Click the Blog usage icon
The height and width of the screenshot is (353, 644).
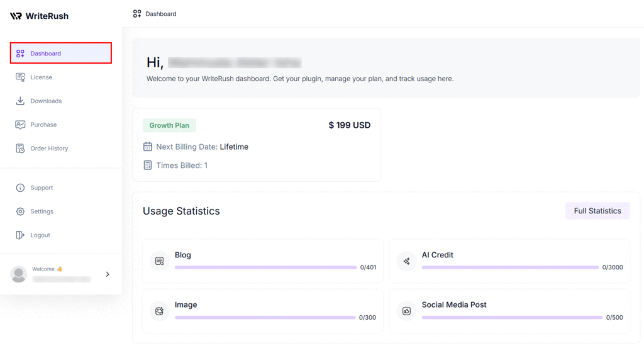pos(159,261)
